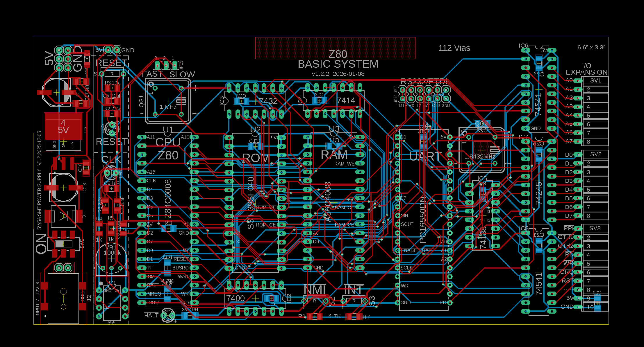Click the HALT LED footprint
Viewport: 644px width, 347px height.
pyautogui.click(x=168, y=315)
